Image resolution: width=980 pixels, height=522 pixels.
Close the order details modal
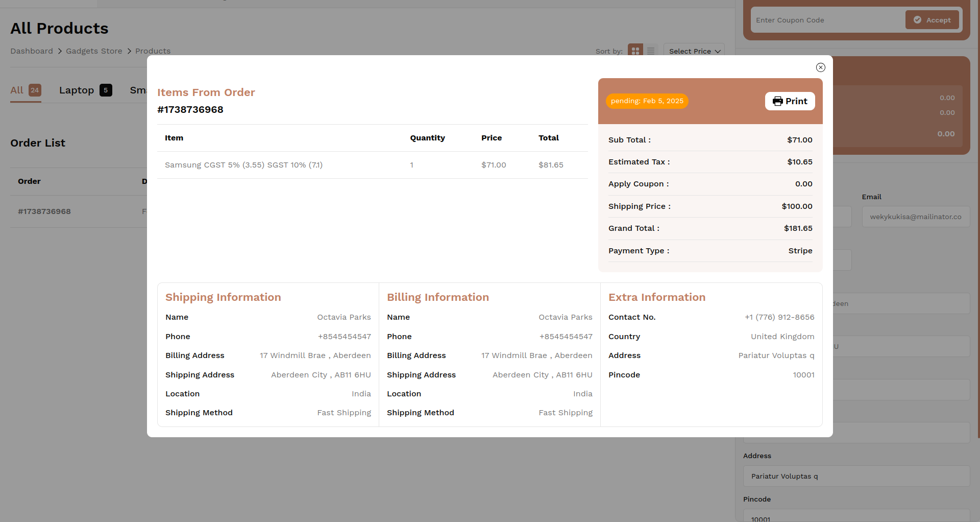click(x=820, y=67)
